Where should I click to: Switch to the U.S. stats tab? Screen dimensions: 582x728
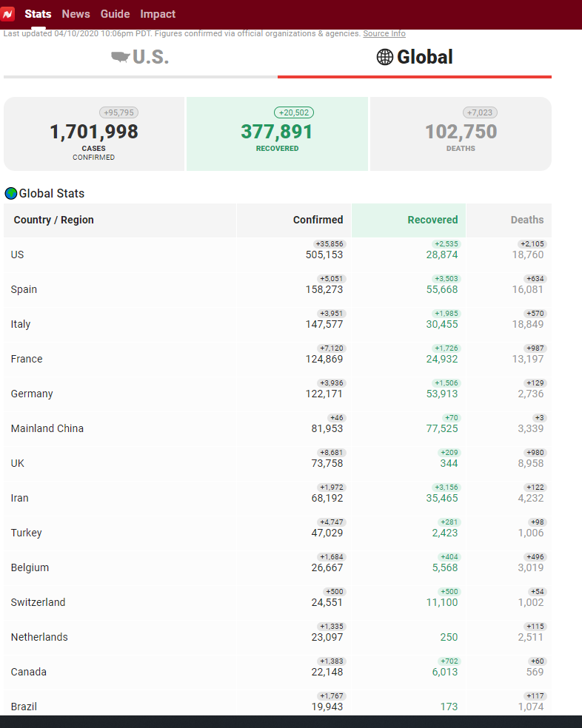click(141, 58)
